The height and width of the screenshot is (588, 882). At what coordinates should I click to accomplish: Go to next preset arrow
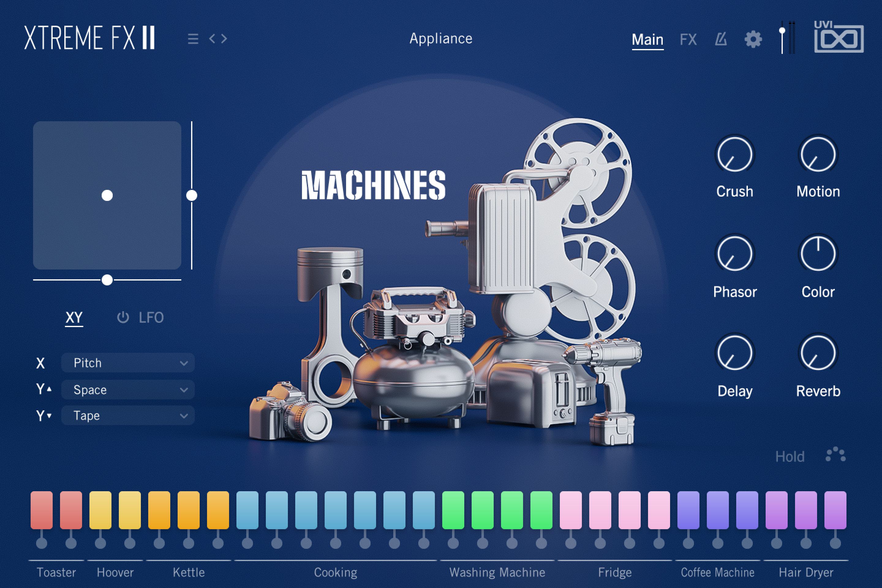pos(224,39)
